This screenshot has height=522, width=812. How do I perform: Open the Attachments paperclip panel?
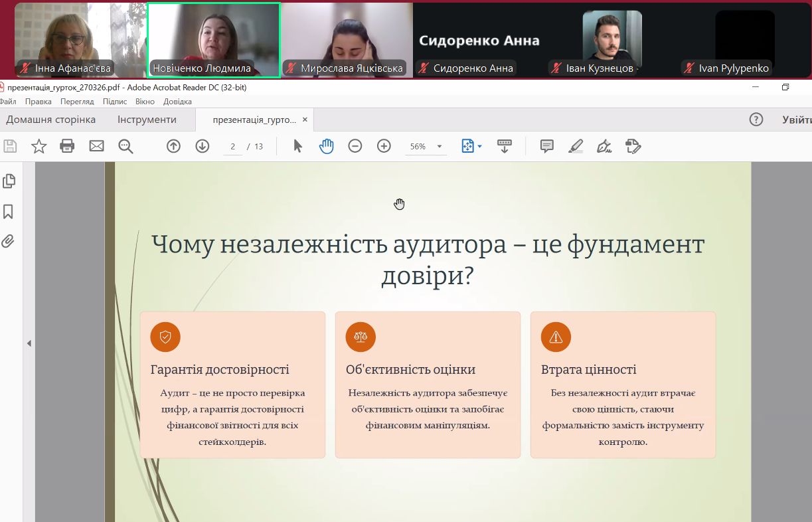click(9, 241)
